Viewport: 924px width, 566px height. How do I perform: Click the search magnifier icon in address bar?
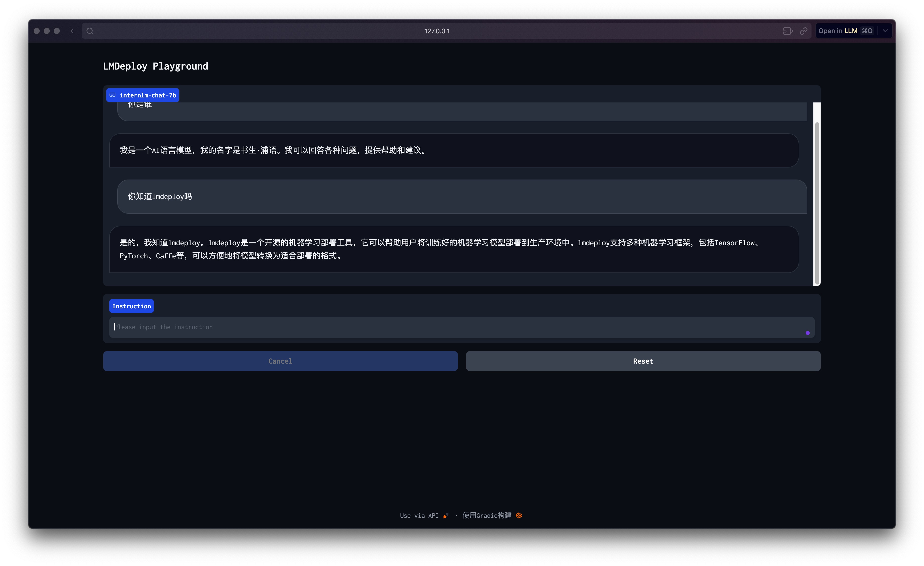(90, 31)
